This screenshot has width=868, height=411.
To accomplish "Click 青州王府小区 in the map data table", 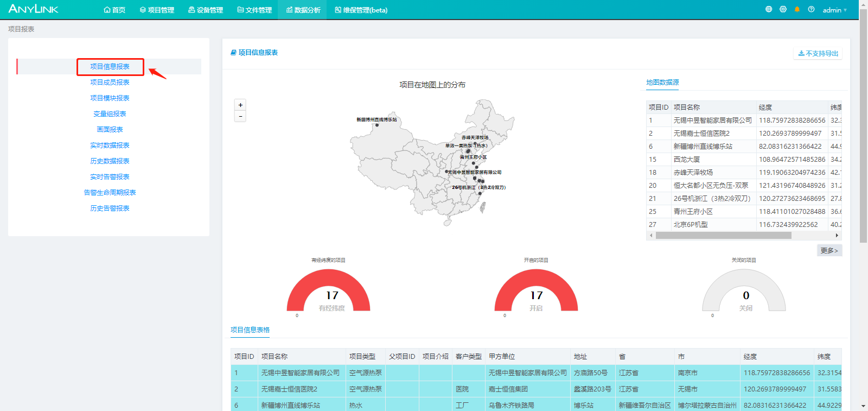I will [x=693, y=211].
